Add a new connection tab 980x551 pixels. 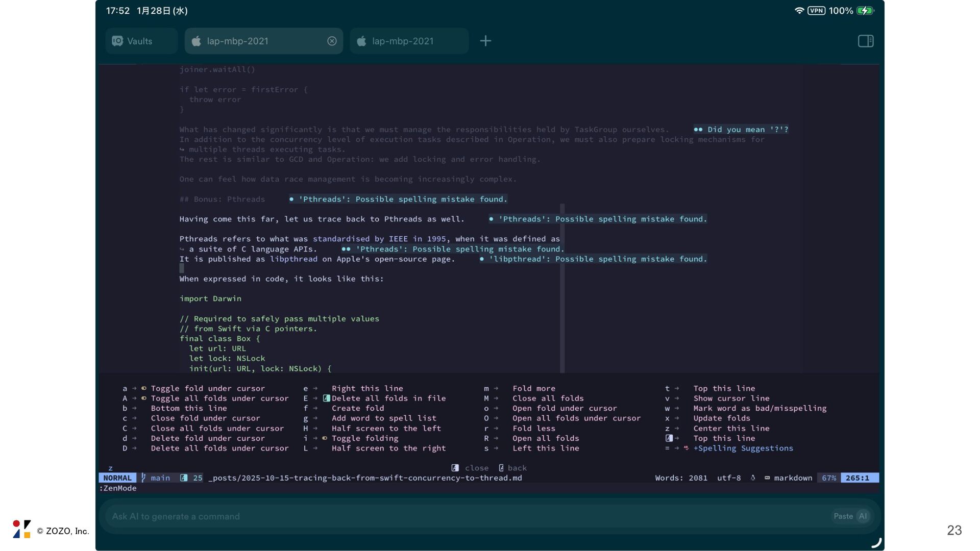(x=485, y=41)
